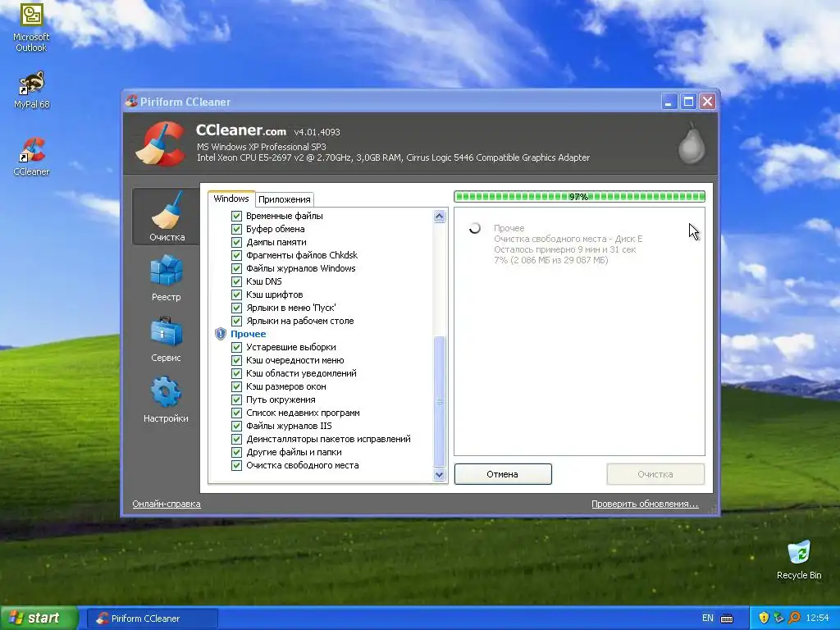840x630 pixels.
Task: Open the Реестр registry section
Action: click(x=166, y=277)
